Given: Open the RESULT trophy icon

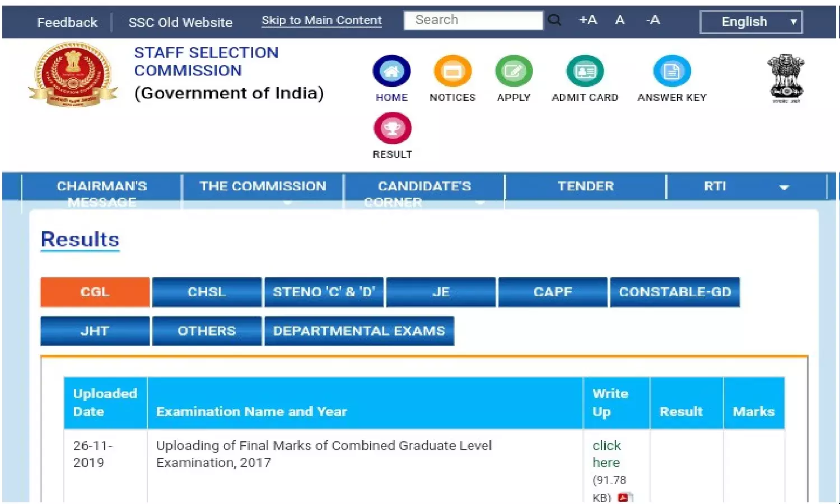Looking at the screenshot, I should (392, 128).
